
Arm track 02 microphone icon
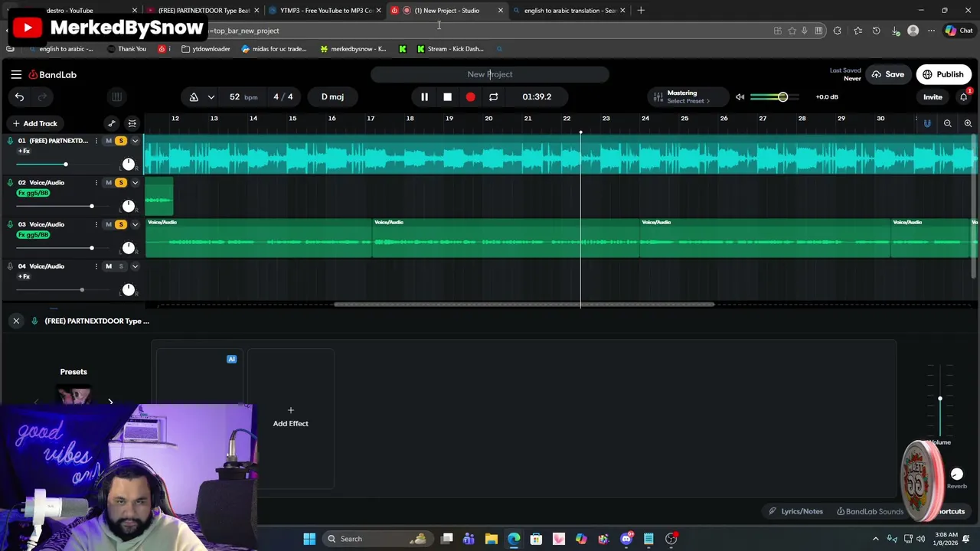(10, 183)
